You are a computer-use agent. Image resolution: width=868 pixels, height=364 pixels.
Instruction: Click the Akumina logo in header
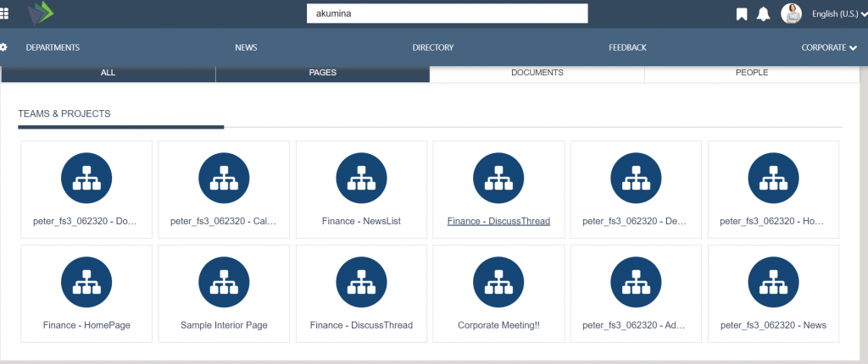click(x=41, y=14)
